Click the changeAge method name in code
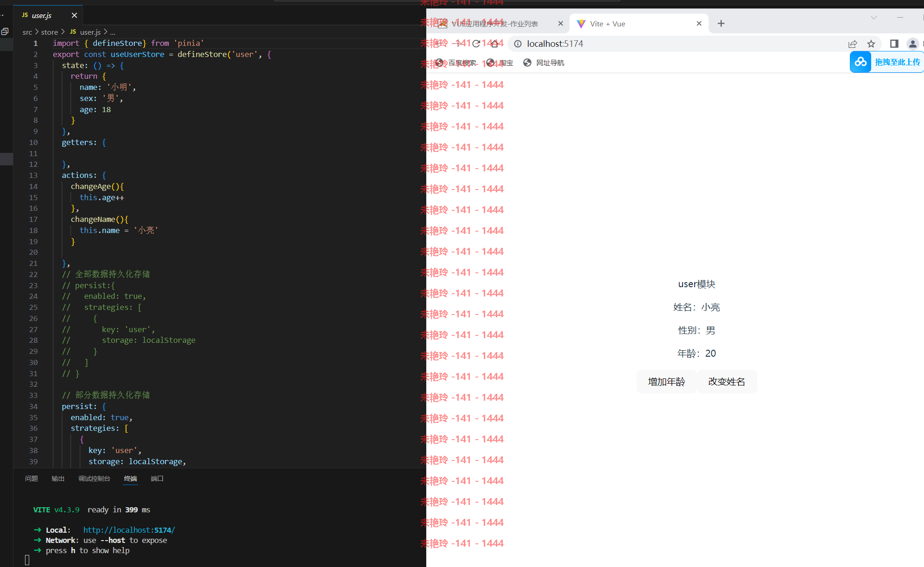The width and height of the screenshot is (924, 567). [x=91, y=186]
